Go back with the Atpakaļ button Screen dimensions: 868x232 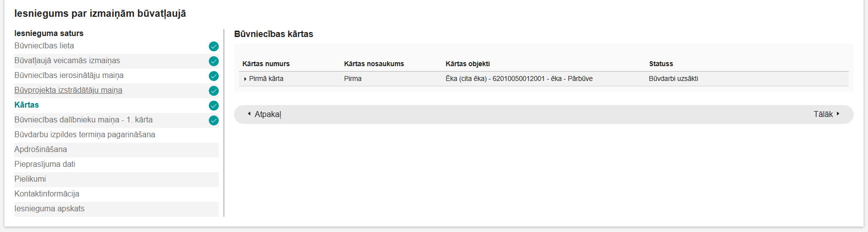(x=265, y=115)
